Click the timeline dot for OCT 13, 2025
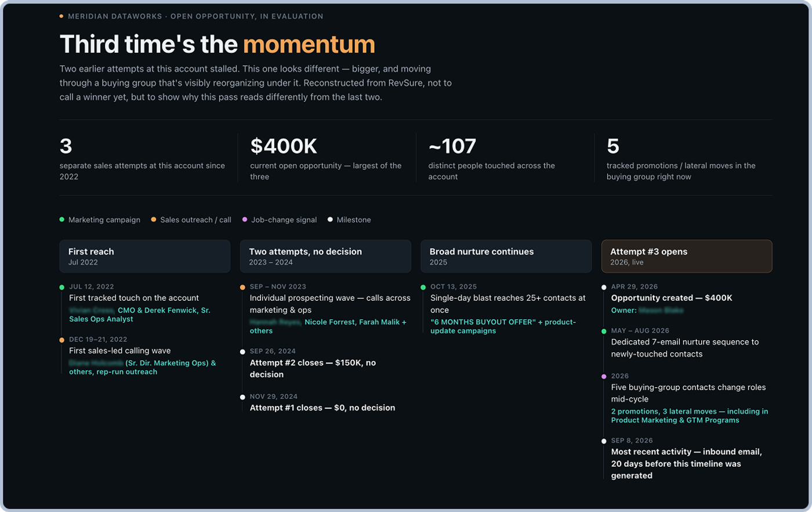This screenshot has width=812, height=512. 423,287
